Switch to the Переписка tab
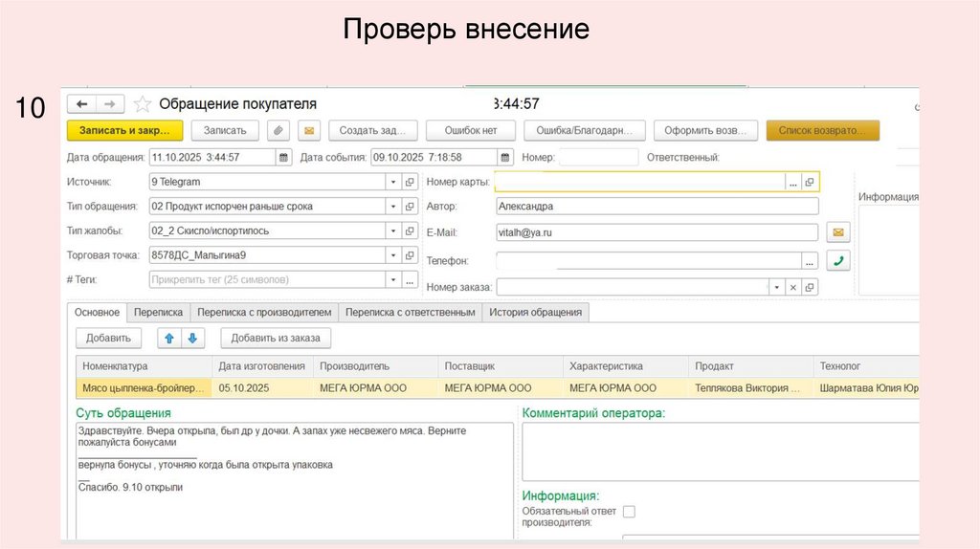 pos(158,313)
